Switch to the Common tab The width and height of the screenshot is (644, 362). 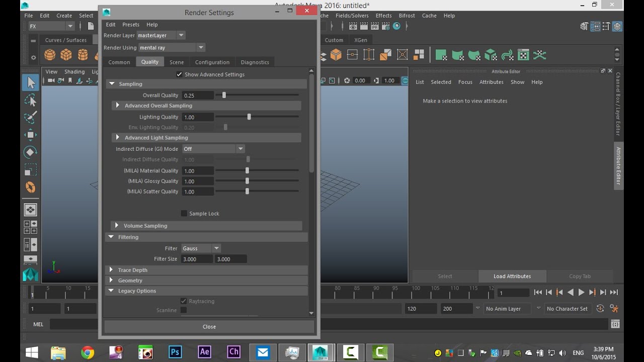(119, 62)
